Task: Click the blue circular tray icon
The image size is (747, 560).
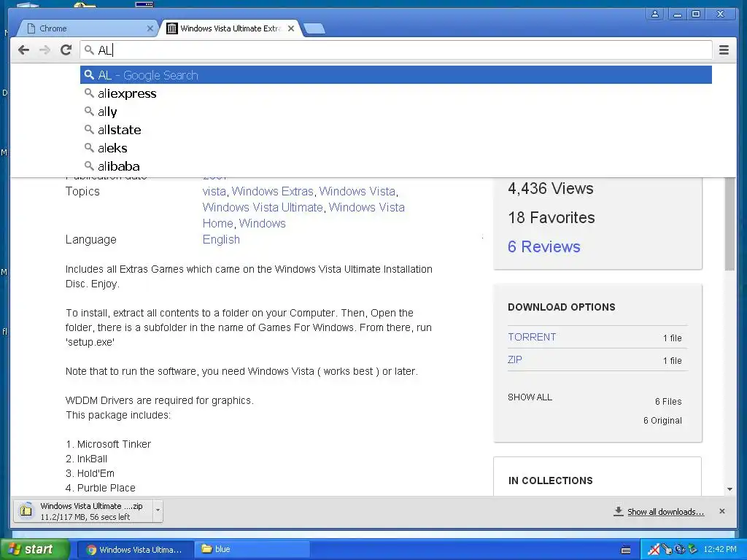Action: 680,550
